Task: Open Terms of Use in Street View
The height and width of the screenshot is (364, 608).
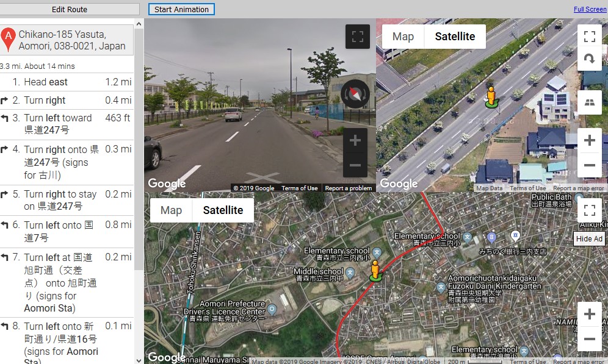Action: (x=299, y=188)
